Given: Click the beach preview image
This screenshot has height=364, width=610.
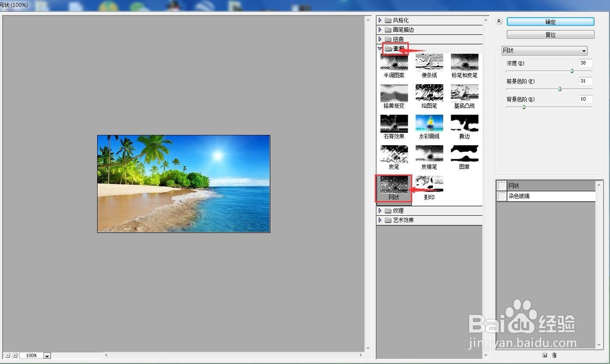Looking at the screenshot, I should (x=184, y=184).
